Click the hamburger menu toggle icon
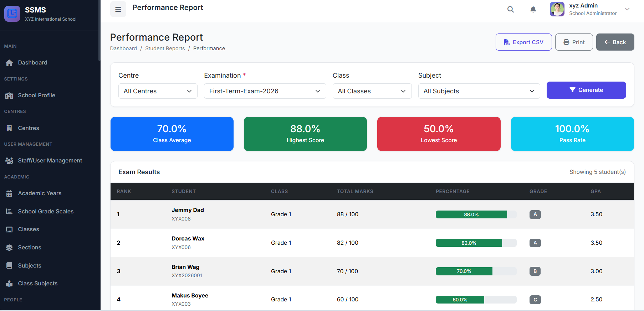This screenshot has height=311, width=644. 118,9
